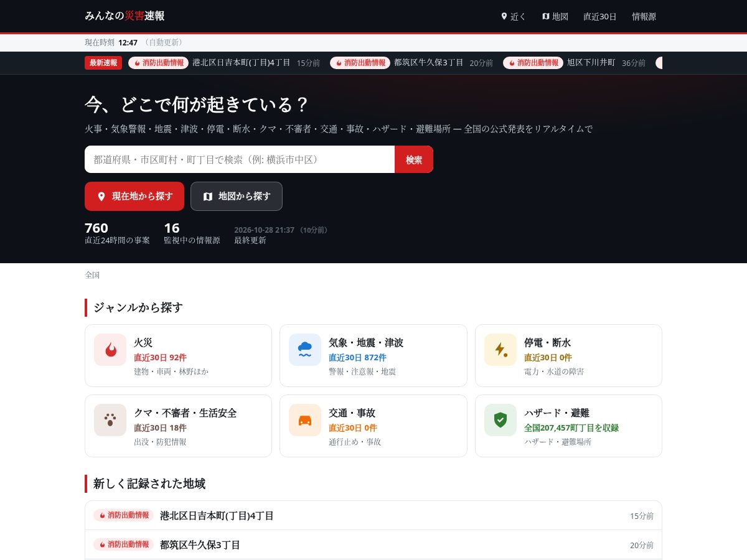Image resolution: width=747 pixels, height=560 pixels.
Task: Click the shield icon of ハザード・避難
Action: point(500,420)
